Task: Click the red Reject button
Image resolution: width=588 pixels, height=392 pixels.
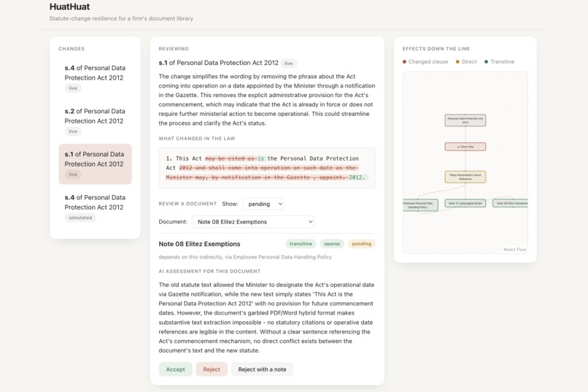Action: click(212, 369)
